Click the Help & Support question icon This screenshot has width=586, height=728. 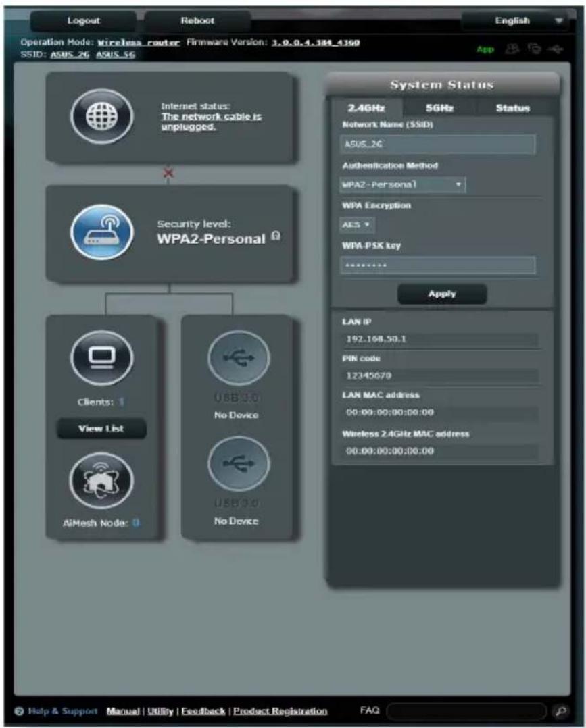pos(19,711)
